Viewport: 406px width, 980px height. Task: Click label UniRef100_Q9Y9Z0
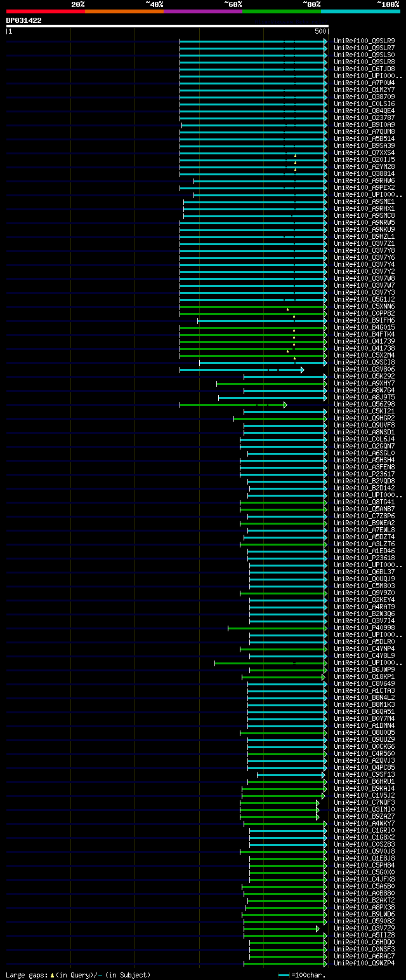[x=364, y=593]
